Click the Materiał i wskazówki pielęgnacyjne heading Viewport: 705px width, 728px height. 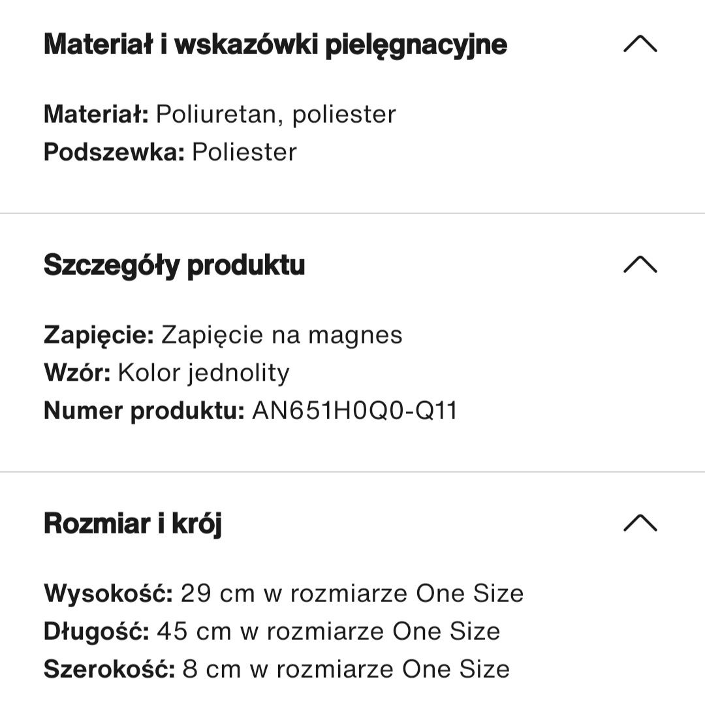(x=275, y=46)
